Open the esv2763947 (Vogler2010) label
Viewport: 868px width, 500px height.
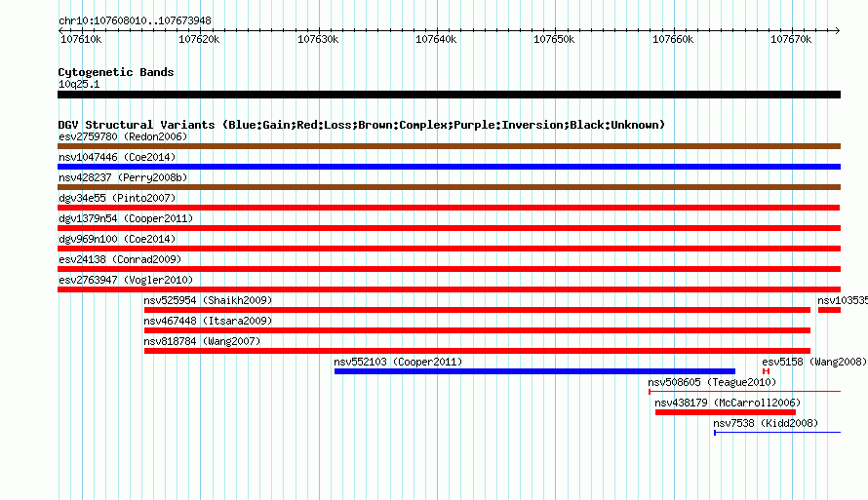click(126, 280)
